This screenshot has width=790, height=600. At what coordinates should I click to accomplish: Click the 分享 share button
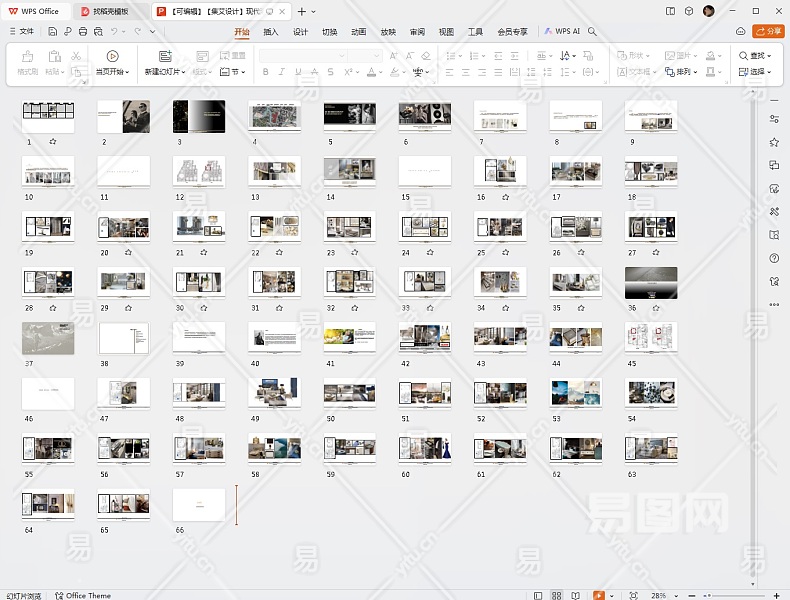768,32
